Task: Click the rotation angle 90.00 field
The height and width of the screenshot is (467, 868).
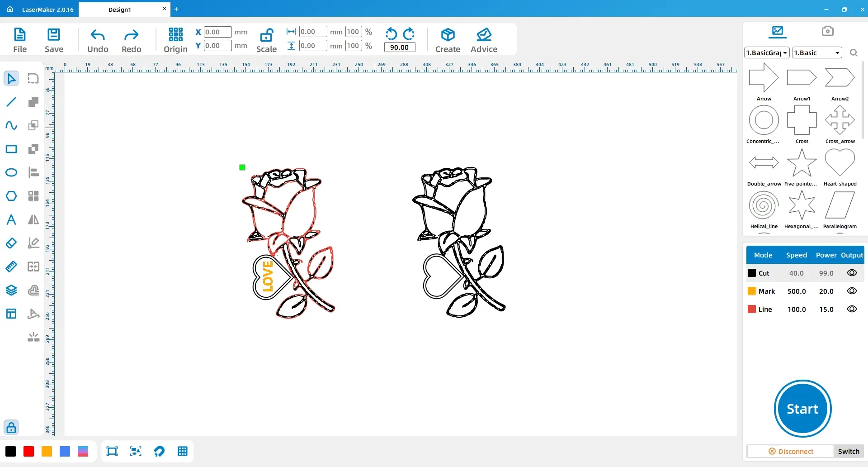Action: (x=400, y=48)
